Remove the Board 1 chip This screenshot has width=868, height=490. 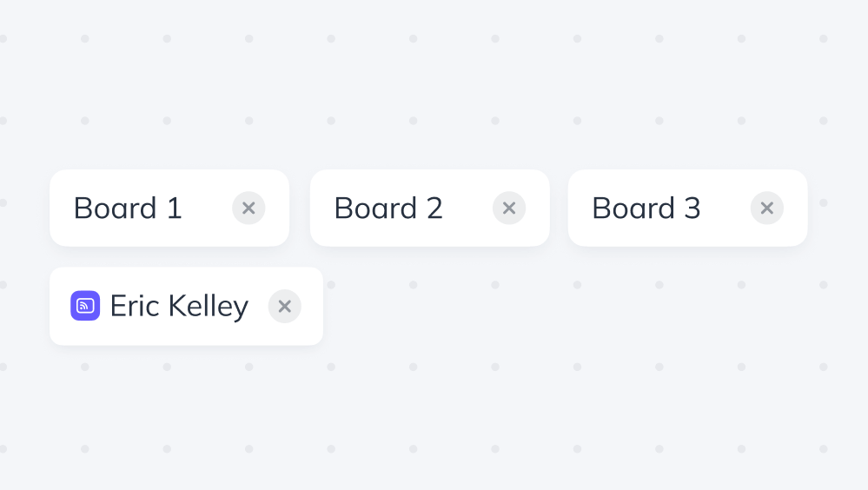[248, 209]
